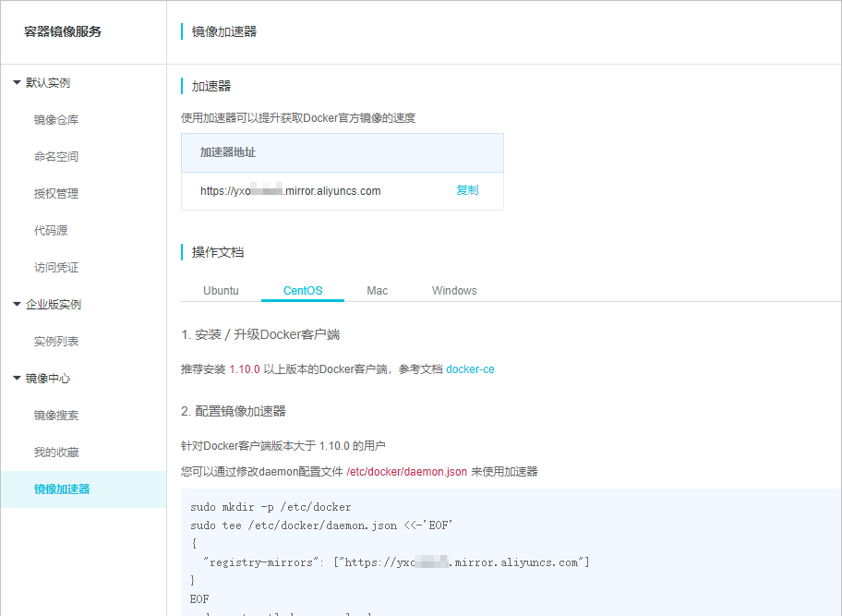Click 复制 to copy accelerator address

(x=467, y=190)
